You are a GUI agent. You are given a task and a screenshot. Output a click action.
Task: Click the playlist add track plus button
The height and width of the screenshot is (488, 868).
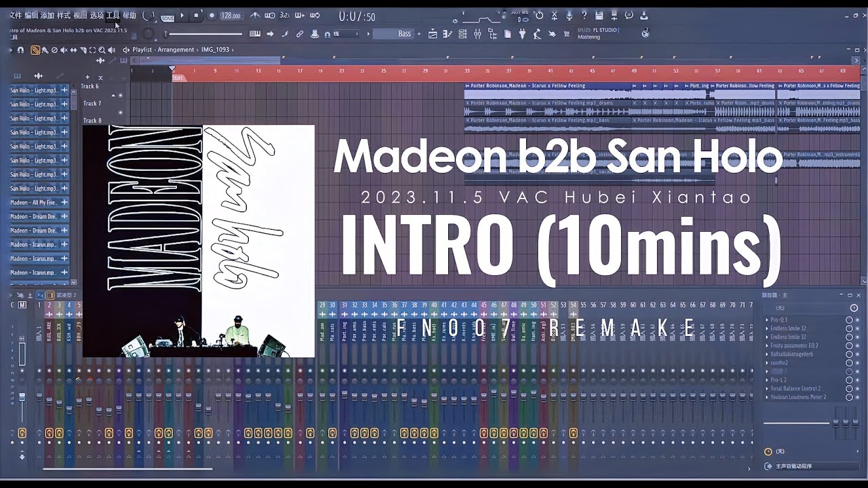[87, 77]
